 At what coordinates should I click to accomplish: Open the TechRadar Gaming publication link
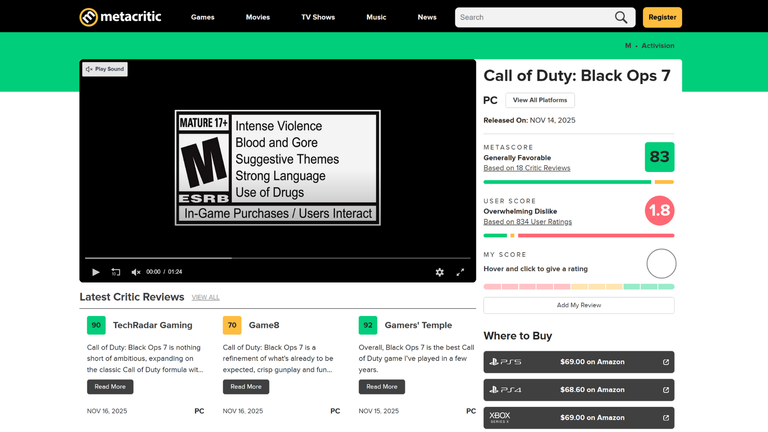click(x=152, y=325)
